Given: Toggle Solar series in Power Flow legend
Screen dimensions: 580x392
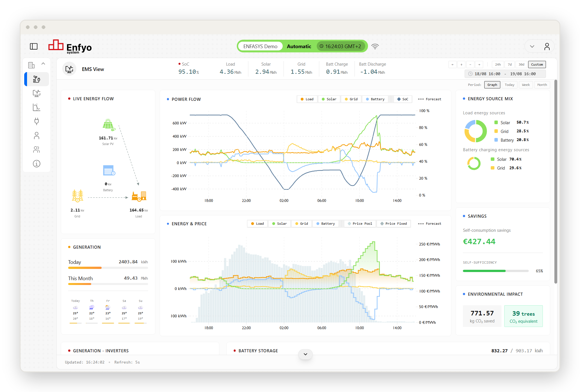Looking at the screenshot, I should pyautogui.click(x=329, y=99).
